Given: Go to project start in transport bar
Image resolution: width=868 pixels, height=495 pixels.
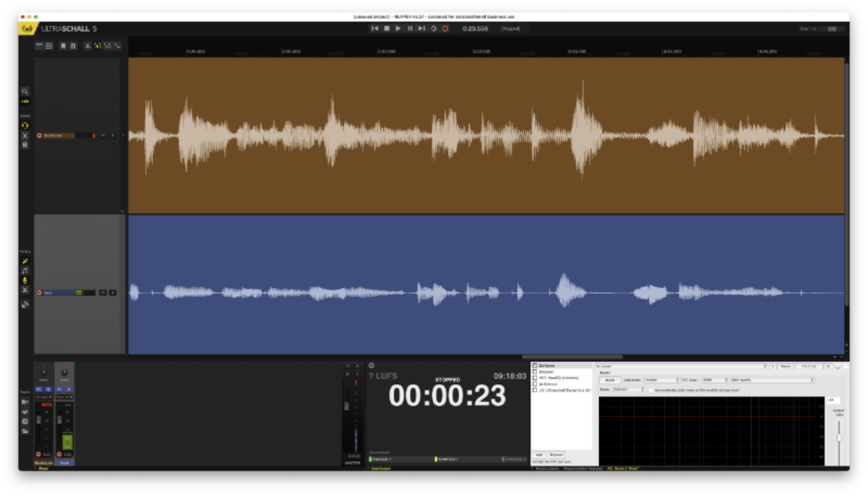Looking at the screenshot, I should [x=375, y=28].
